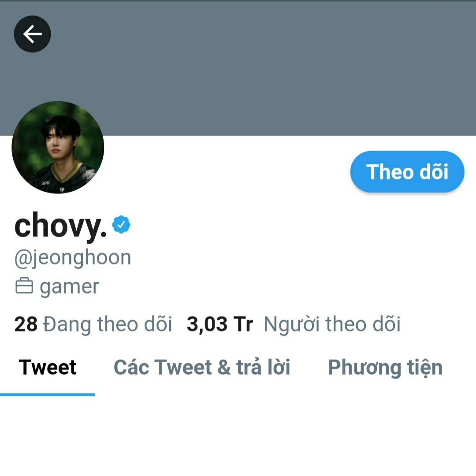The image size is (476, 476).
Task: Tap the back arrow button
Action: 33,34
